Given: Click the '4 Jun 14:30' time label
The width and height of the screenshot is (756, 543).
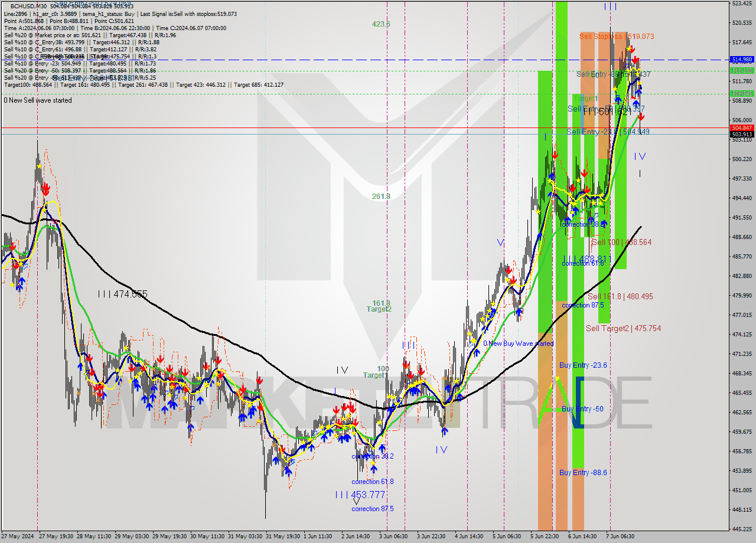Looking at the screenshot, I should (468, 537).
